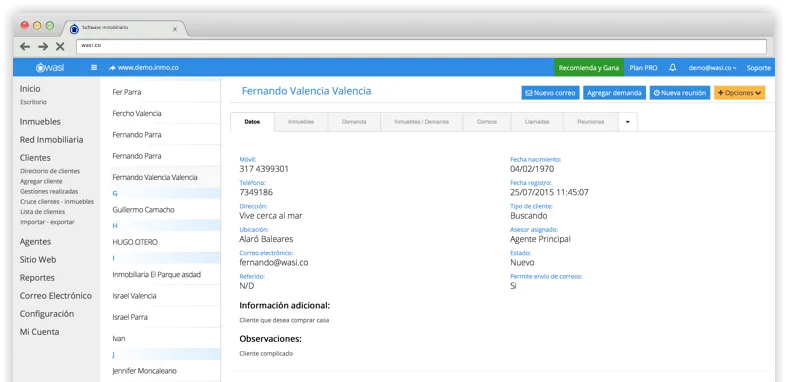This screenshot has width=787, height=382.
Task: Open Reportes in the sidebar
Action: [37, 278]
